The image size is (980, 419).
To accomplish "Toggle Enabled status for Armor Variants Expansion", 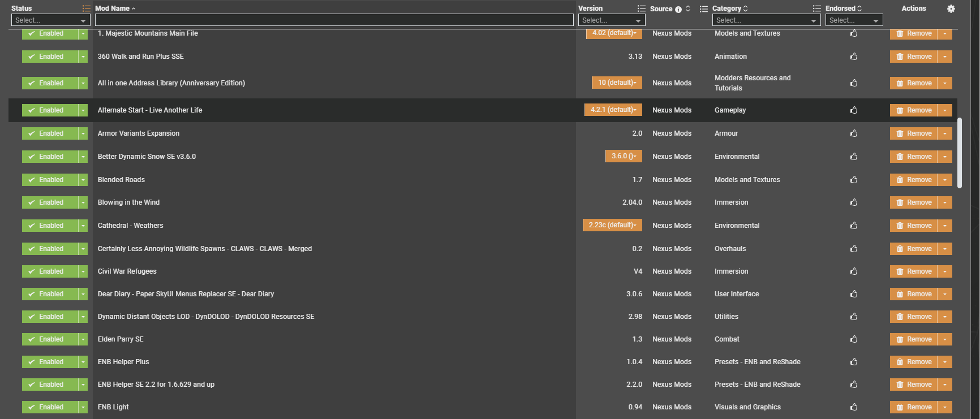I will [x=50, y=133].
